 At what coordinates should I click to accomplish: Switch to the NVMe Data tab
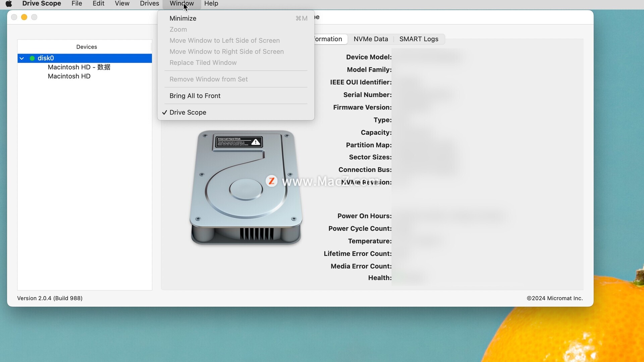371,39
